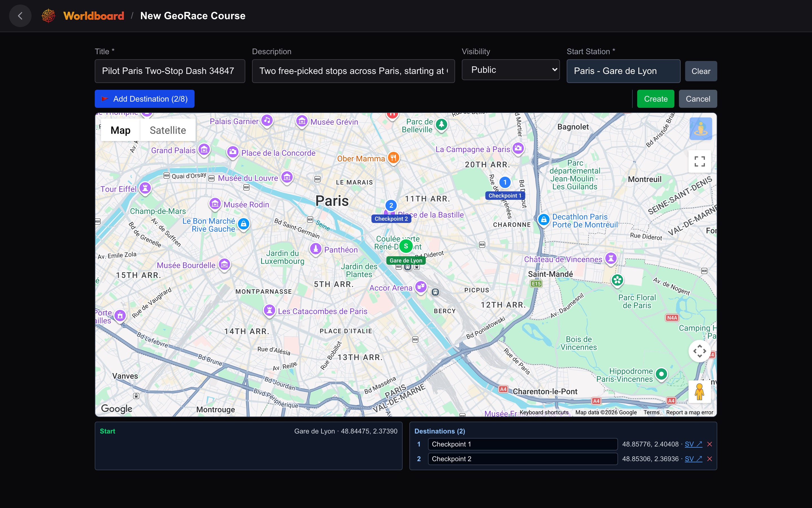Toggle fullscreen map view

click(700, 161)
